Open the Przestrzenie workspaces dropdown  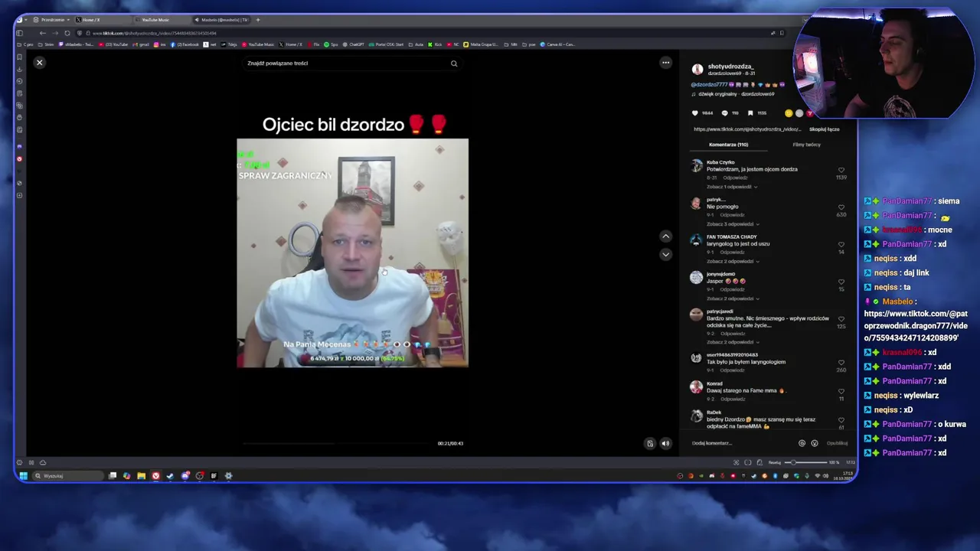[52, 20]
